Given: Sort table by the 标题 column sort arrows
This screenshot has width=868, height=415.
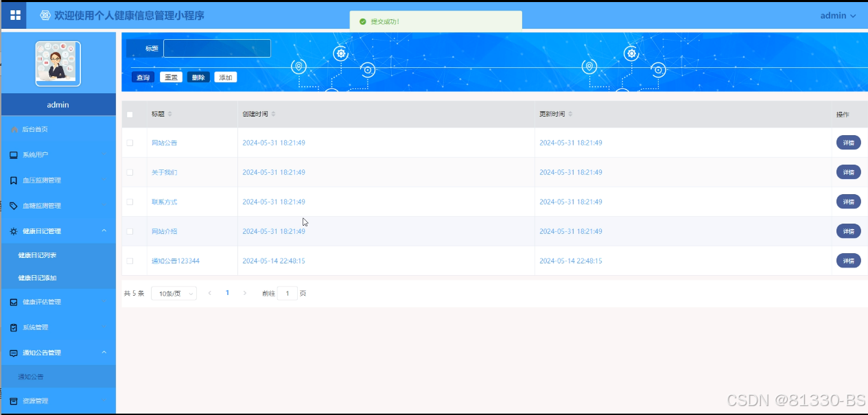Looking at the screenshot, I should [x=170, y=114].
